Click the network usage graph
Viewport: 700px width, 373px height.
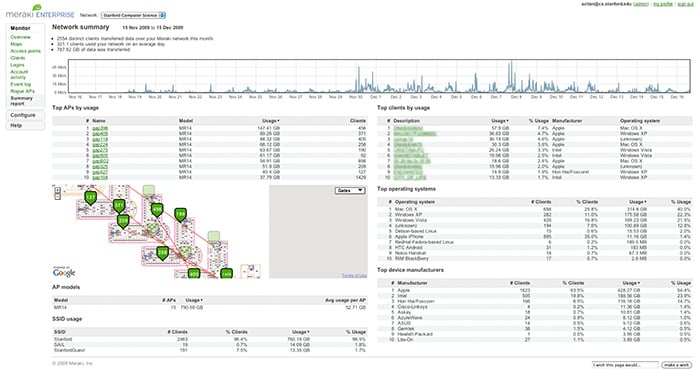[379, 76]
